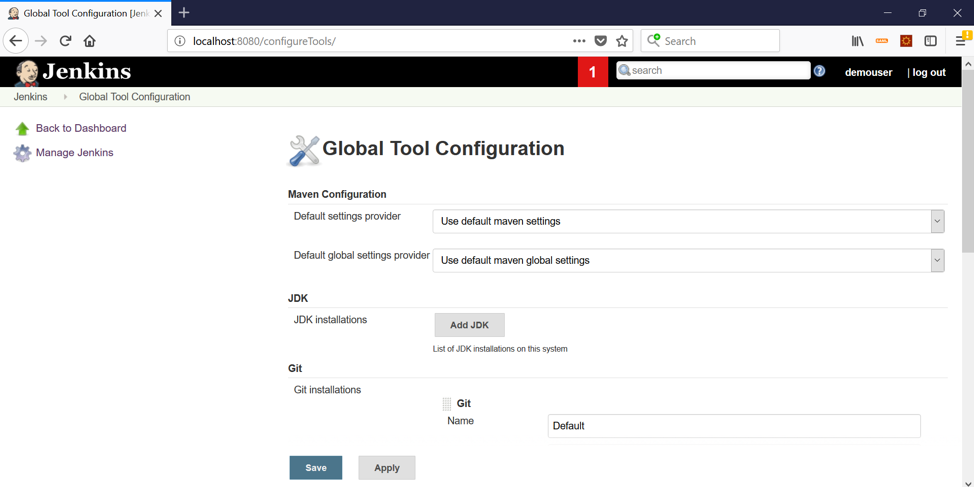Focus the Jenkins search box
This screenshot has width=974, height=487.
point(713,70)
